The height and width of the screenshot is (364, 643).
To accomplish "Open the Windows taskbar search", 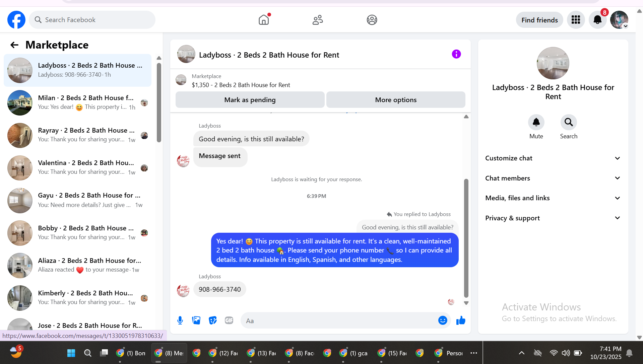I will pyautogui.click(x=88, y=353).
